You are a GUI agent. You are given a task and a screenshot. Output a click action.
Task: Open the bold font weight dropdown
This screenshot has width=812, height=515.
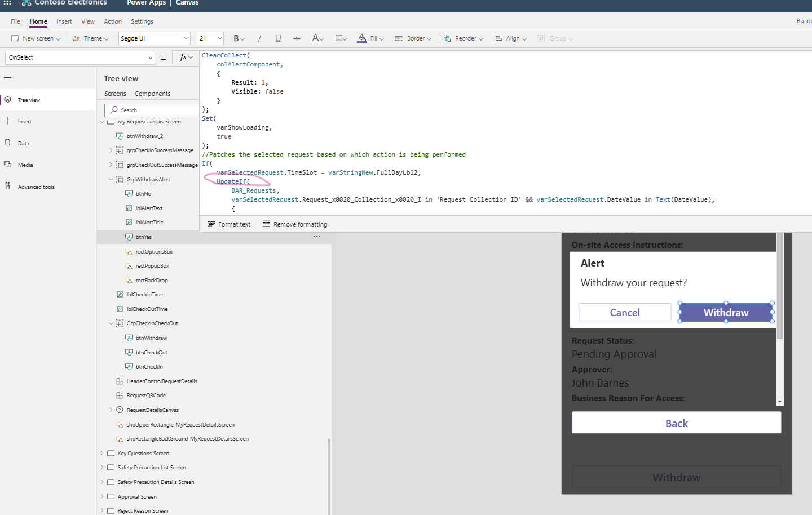coord(239,38)
